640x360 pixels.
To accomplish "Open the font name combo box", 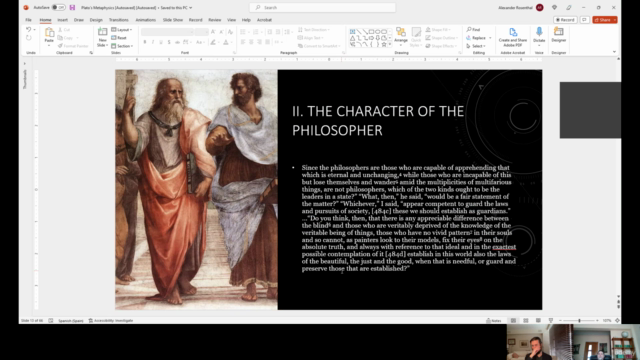I will click(x=167, y=31).
